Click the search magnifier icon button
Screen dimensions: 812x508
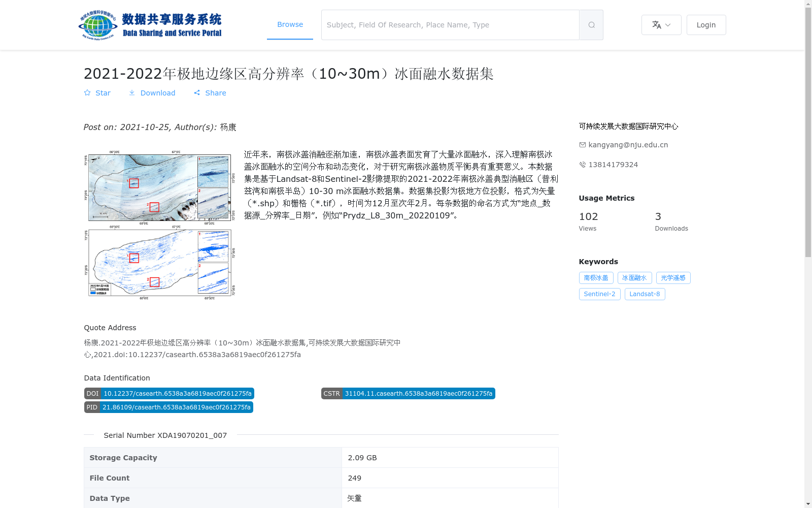(591, 25)
